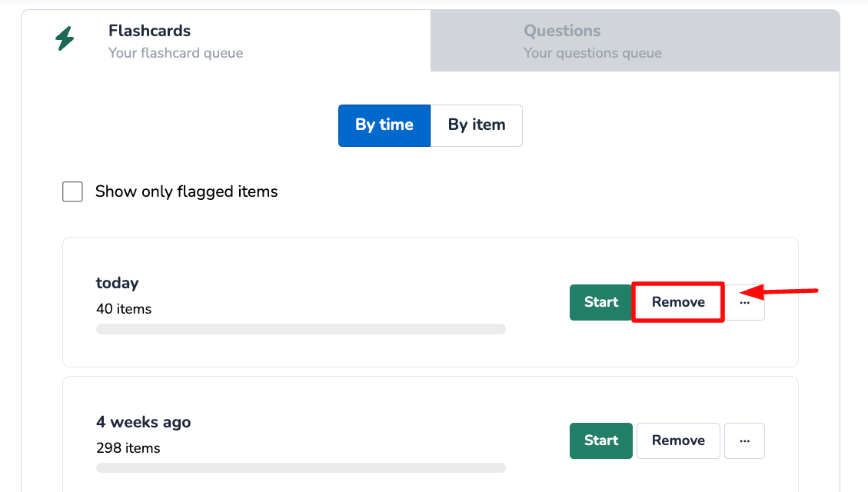868x492 pixels.
Task: Remove the 4 weeks ago batch
Action: [x=678, y=440]
